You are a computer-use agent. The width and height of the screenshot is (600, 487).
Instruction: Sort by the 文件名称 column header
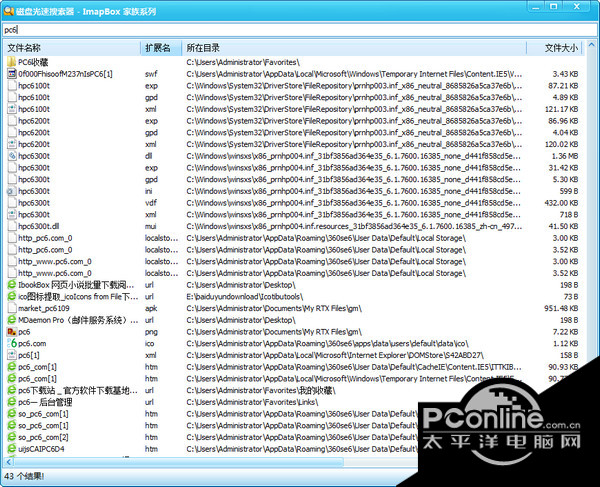click(72, 48)
